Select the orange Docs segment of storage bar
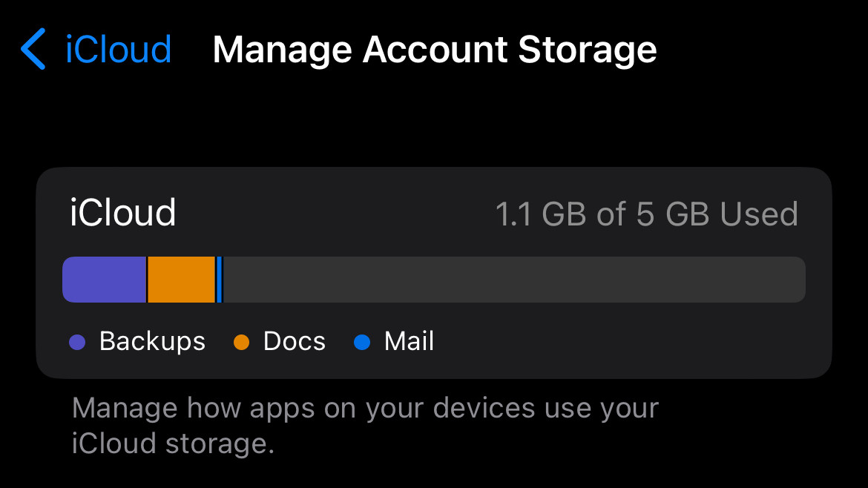The width and height of the screenshot is (868, 488). 181,280
